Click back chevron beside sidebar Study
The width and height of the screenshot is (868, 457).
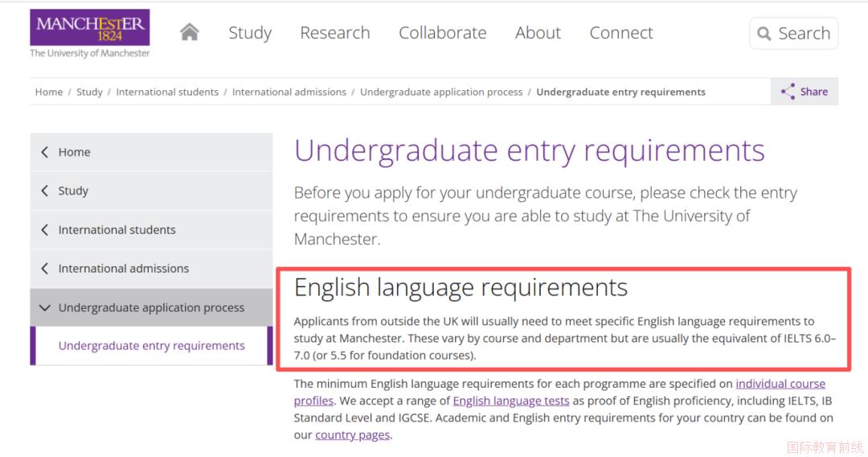pyautogui.click(x=44, y=191)
